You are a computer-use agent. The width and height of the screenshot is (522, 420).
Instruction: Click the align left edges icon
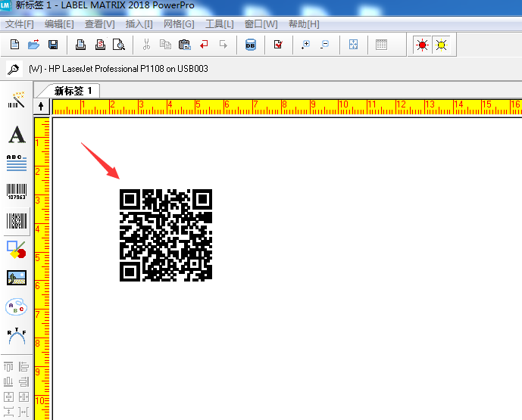click(23, 367)
